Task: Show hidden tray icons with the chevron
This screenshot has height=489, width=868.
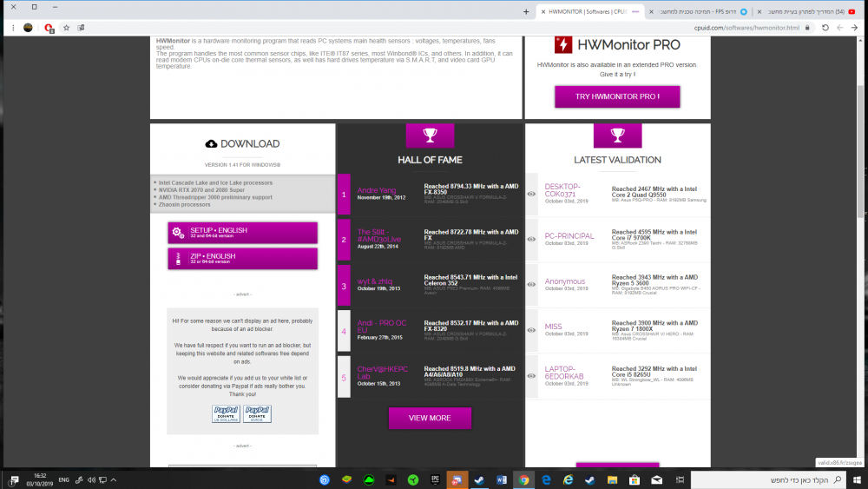Action: pos(114,480)
